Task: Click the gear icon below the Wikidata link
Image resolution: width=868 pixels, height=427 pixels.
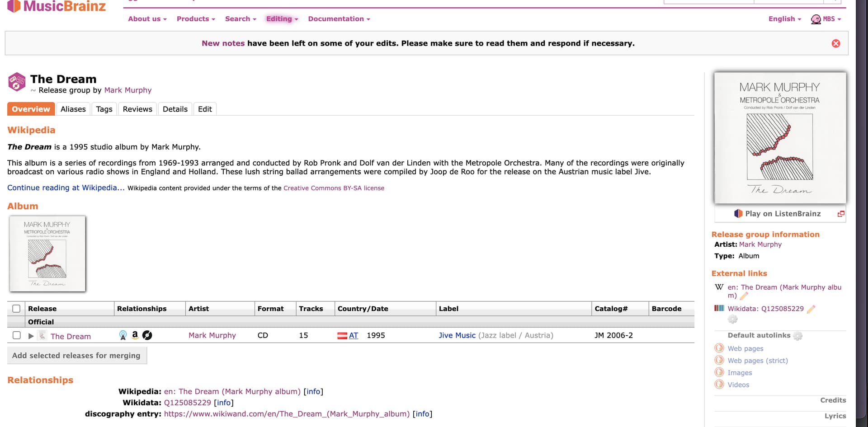Action: click(732, 319)
